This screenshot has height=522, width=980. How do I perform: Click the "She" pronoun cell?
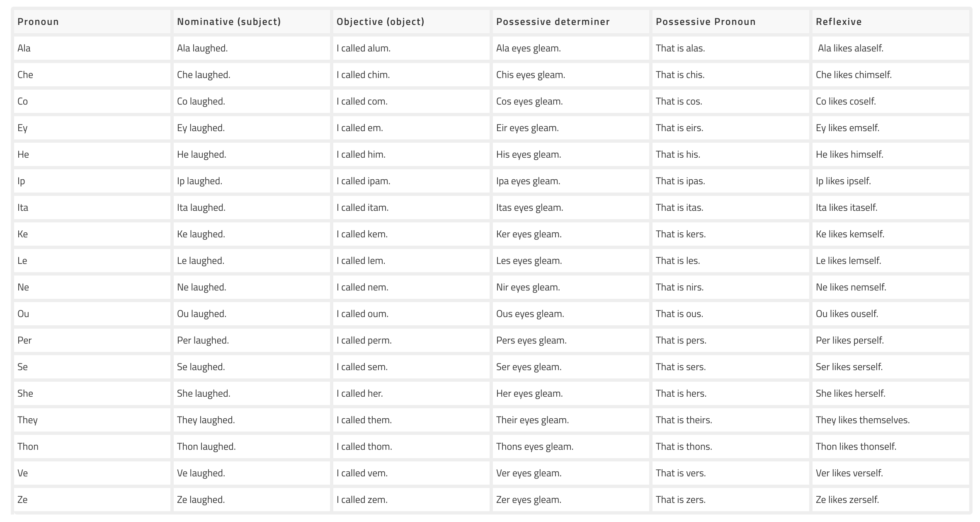coord(25,393)
